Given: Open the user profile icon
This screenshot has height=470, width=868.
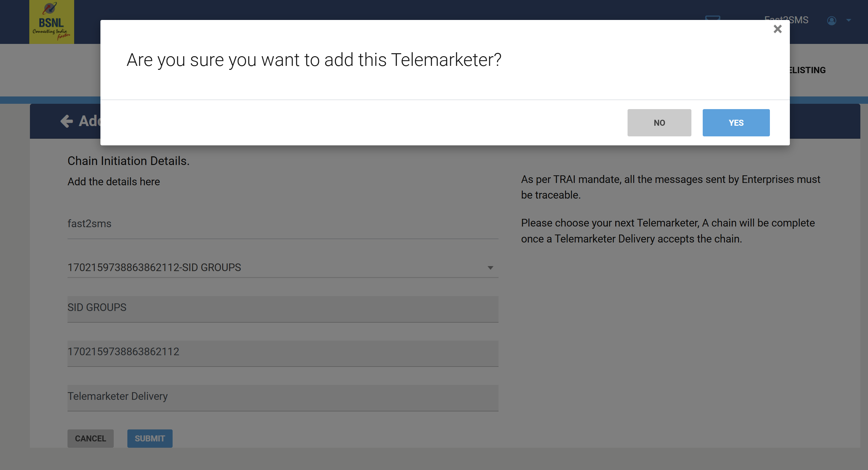Looking at the screenshot, I should [x=831, y=21].
